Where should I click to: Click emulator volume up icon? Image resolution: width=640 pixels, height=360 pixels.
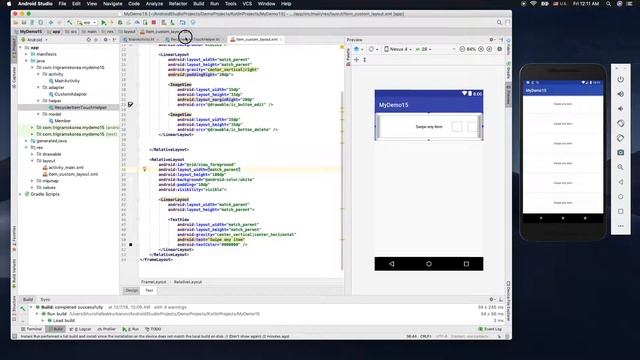[x=620, y=94]
